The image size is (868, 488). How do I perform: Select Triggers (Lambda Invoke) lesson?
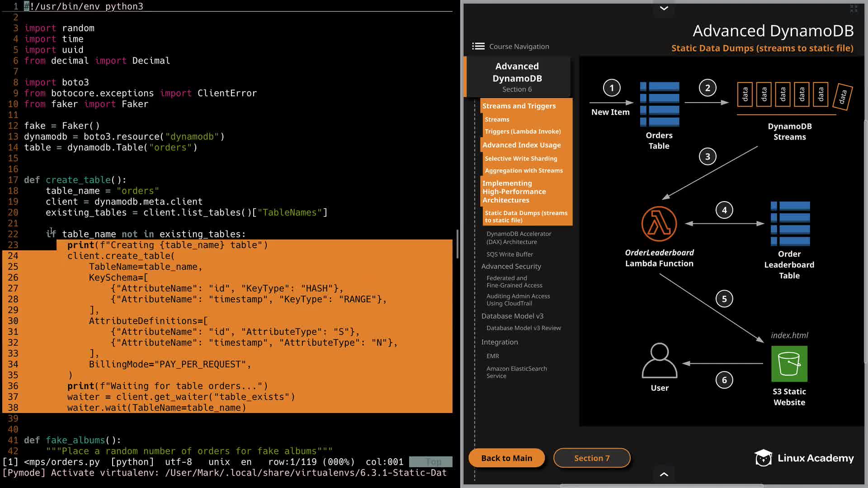point(523,131)
